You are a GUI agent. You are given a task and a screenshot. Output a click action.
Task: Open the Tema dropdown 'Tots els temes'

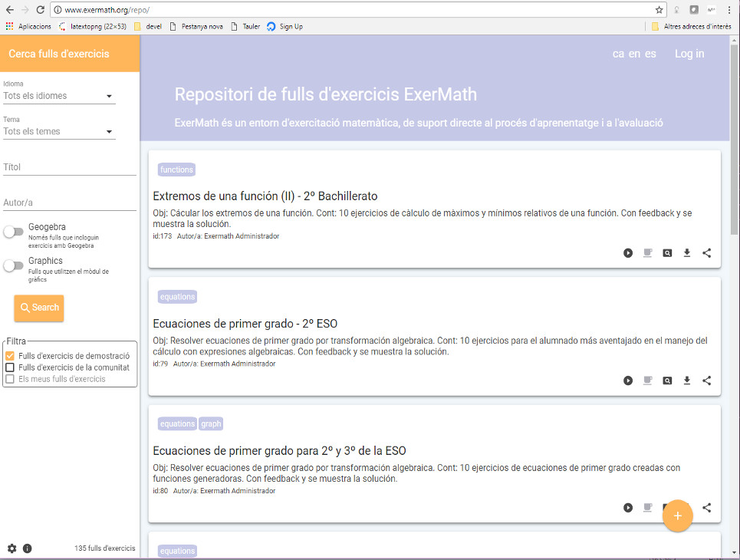(59, 131)
